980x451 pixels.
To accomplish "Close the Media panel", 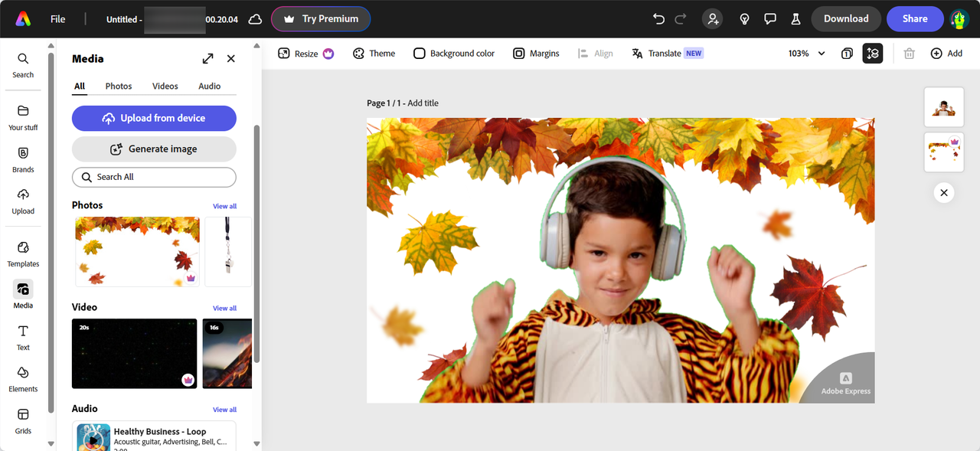I will click(x=231, y=58).
